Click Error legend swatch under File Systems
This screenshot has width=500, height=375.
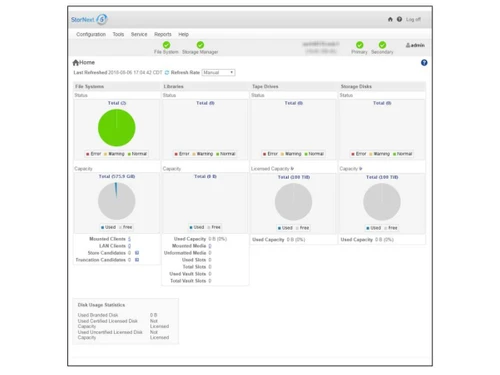[88, 154]
